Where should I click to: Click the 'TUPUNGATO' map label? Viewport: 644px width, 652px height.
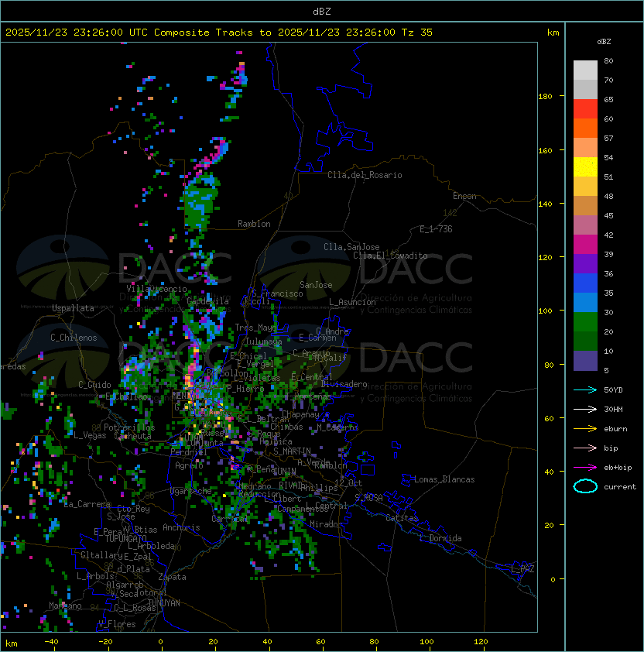125,539
